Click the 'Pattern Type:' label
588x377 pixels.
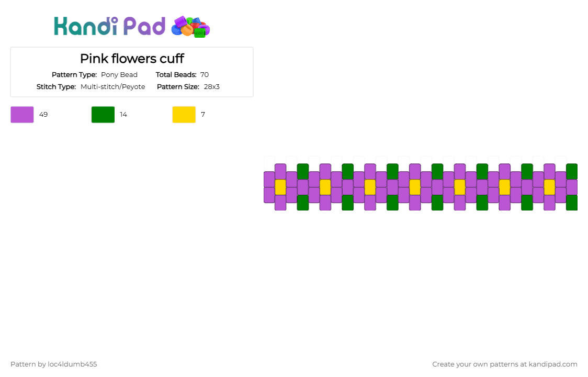click(x=74, y=75)
